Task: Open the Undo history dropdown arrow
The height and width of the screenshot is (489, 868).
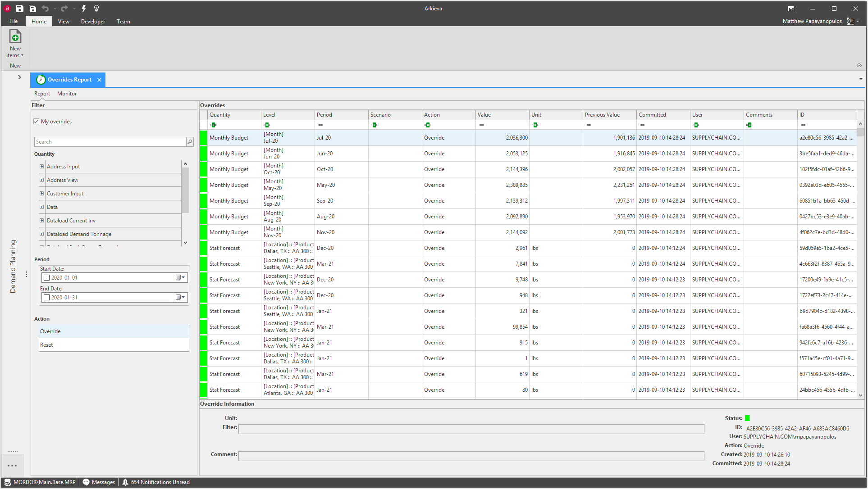Action: click(55, 9)
